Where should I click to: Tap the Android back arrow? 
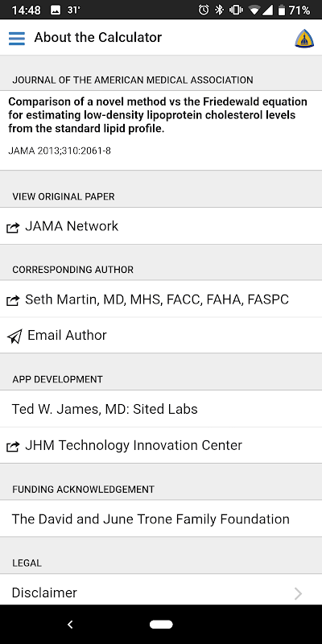(70, 625)
